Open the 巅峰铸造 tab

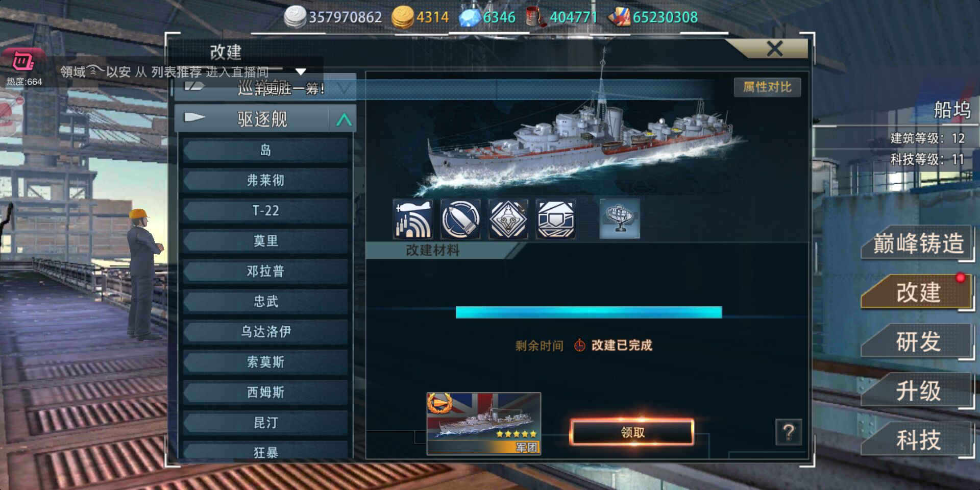918,243
